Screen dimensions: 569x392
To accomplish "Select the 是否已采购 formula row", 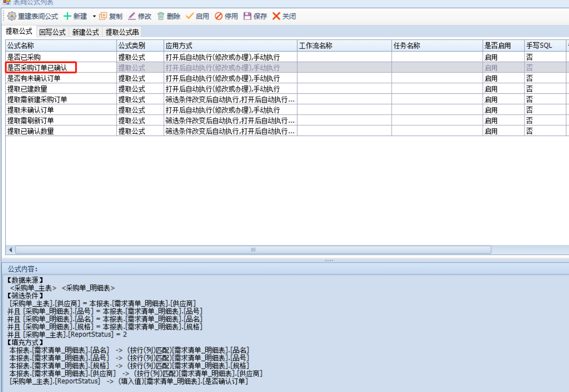I will coord(24,57).
